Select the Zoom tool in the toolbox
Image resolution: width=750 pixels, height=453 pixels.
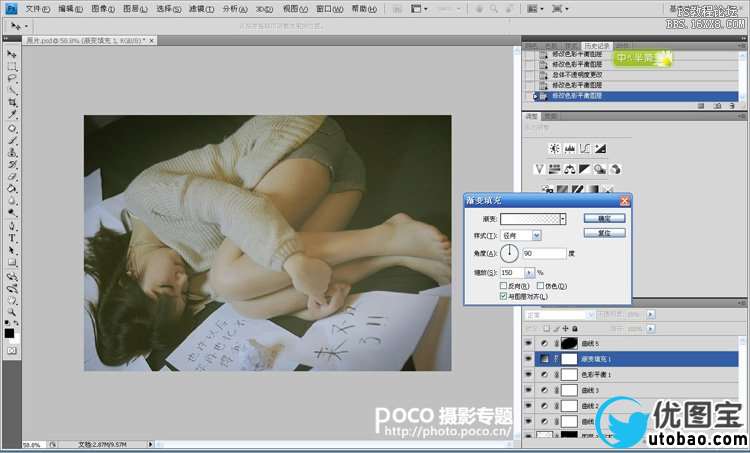click(11, 313)
